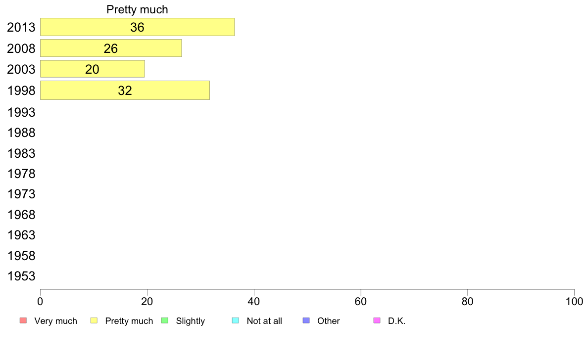
Task: Click the green Slightly legend swatch
Action: tap(165, 320)
